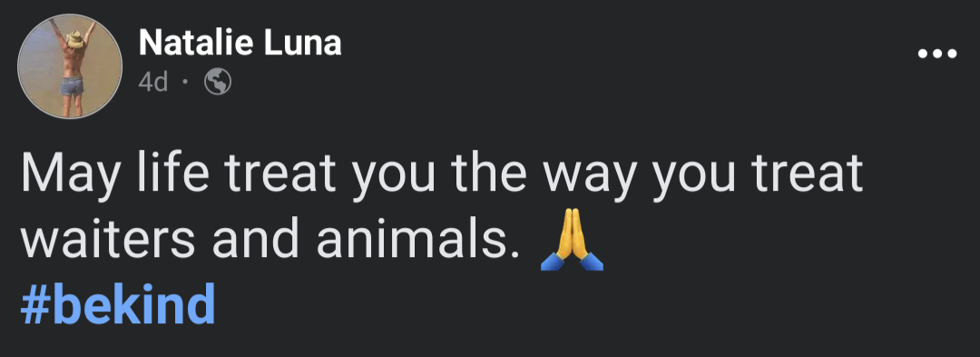Click the "4d" post age label
The height and width of the screenshot is (357, 980).
coord(153,83)
